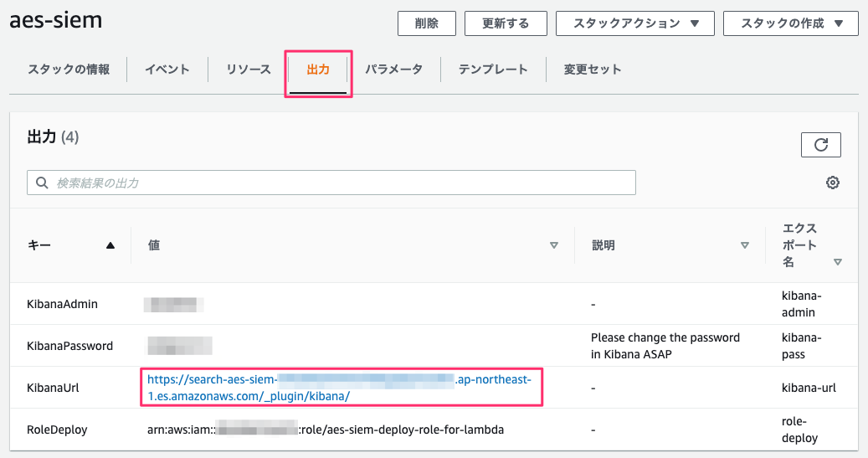This screenshot has width=868, height=458.
Task: Sort by キー column ascending arrow
Action: click(110, 245)
